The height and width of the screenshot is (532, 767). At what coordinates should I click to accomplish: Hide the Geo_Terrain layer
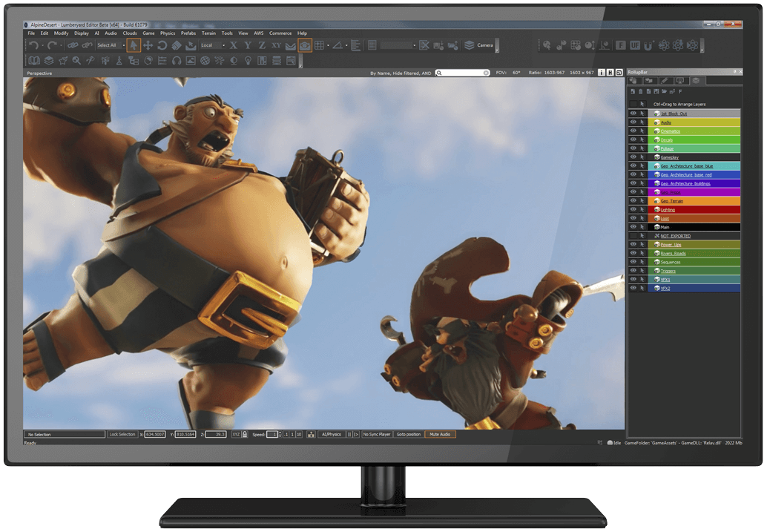[x=633, y=200]
